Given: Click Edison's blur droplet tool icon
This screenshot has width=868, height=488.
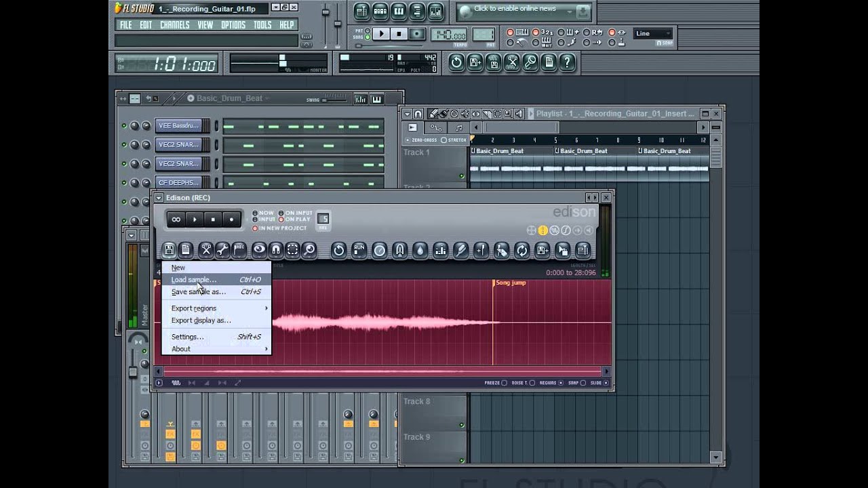Looking at the screenshot, I should tap(420, 250).
